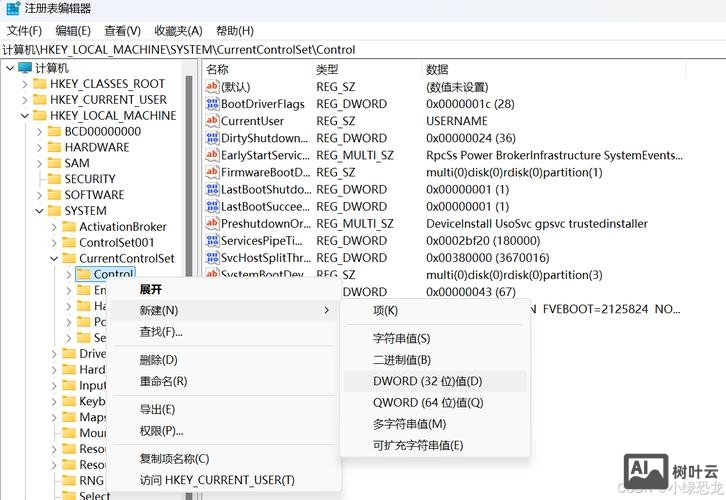Click the icon of PreshutdownOr... value

point(212,224)
